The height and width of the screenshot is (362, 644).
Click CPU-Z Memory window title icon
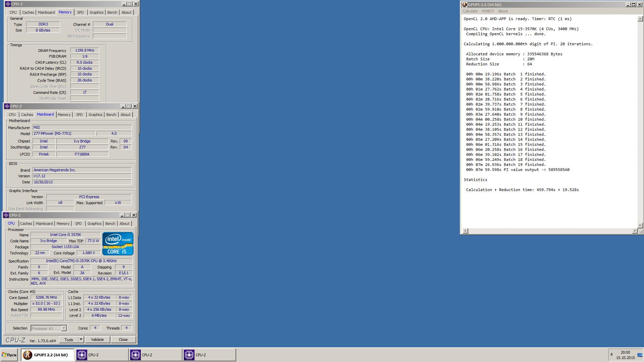(x=8, y=4)
